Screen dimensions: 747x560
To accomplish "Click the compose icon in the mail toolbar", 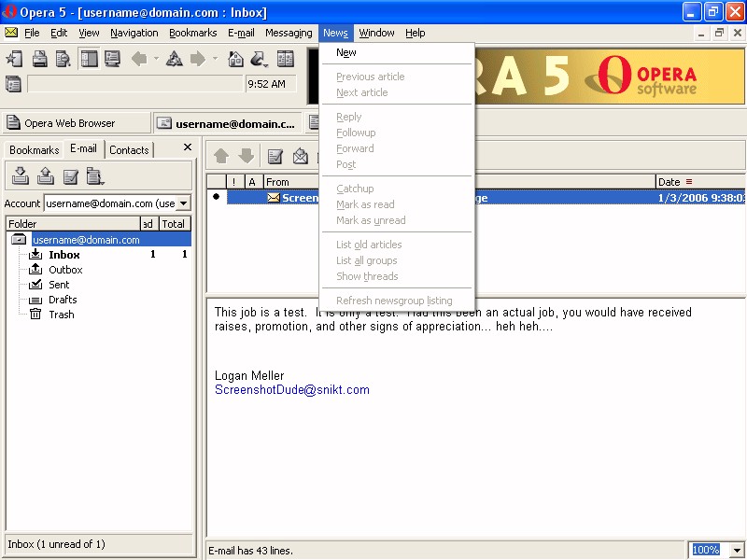I will (275, 156).
